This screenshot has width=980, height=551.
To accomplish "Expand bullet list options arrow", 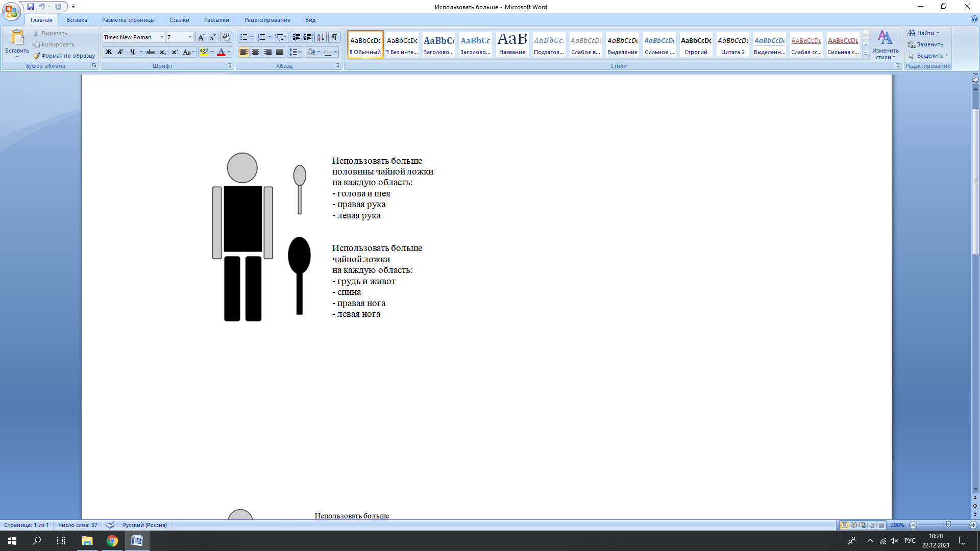I will [252, 37].
